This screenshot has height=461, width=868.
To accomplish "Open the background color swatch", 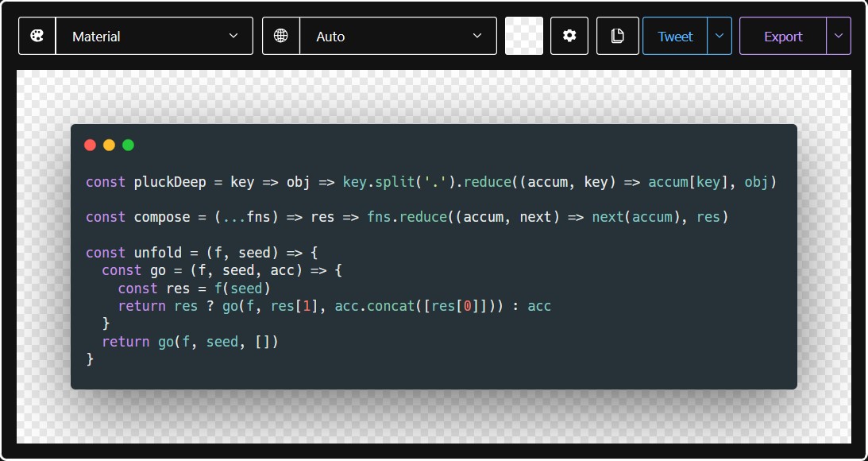I will click(x=524, y=37).
